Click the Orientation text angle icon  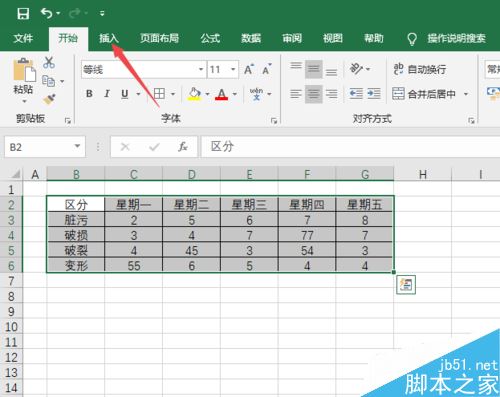[x=356, y=69]
